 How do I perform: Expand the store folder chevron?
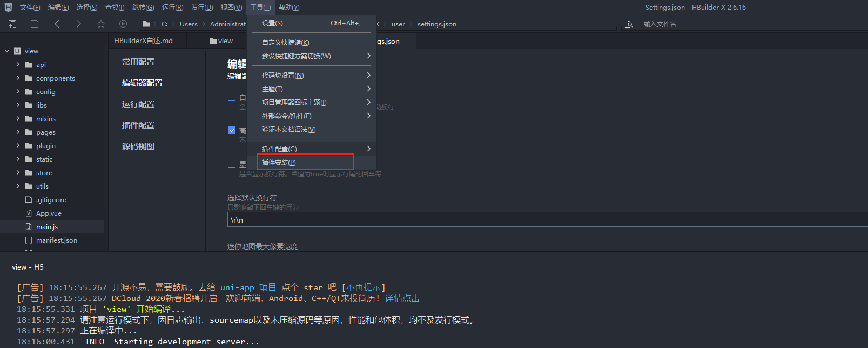pos(18,172)
